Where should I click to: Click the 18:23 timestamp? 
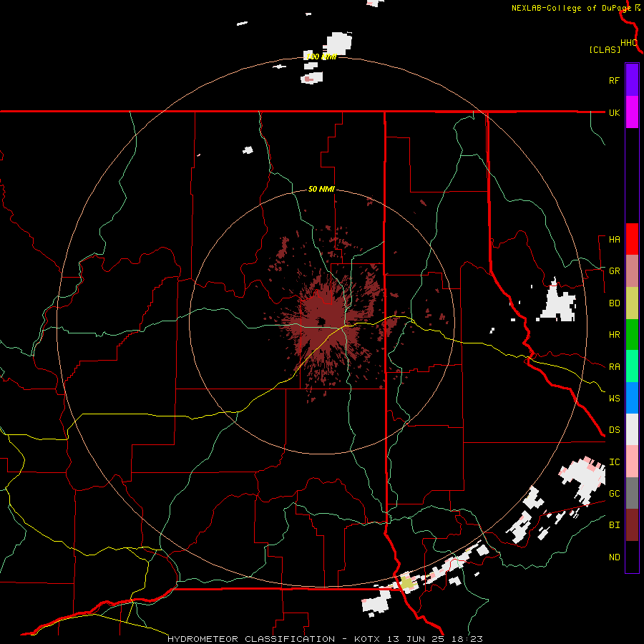[467, 639]
